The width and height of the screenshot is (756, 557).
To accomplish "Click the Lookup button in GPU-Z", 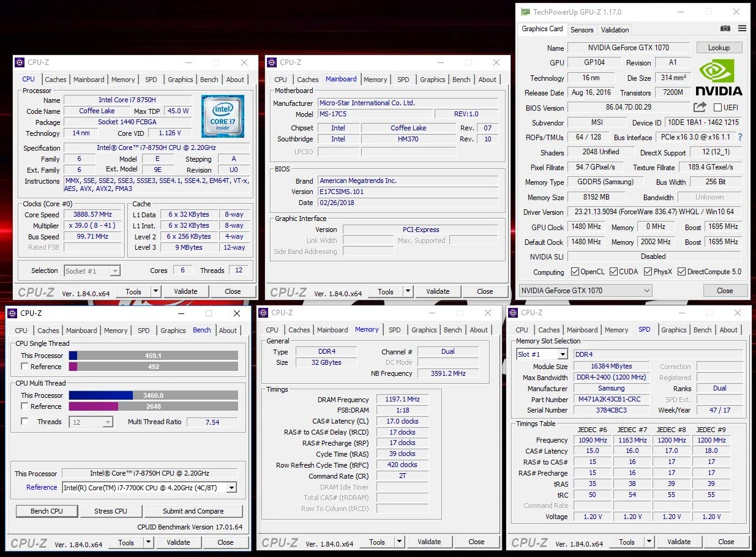I will (x=719, y=48).
